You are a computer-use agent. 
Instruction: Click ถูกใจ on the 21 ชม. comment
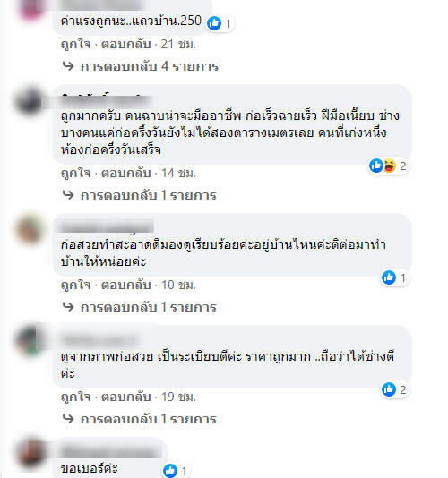75,45
